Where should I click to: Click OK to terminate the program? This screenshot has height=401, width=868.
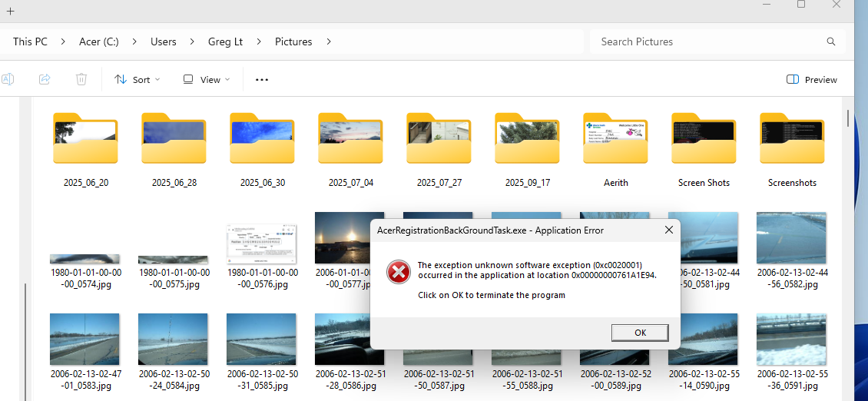pyautogui.click(x=640, y=333)
